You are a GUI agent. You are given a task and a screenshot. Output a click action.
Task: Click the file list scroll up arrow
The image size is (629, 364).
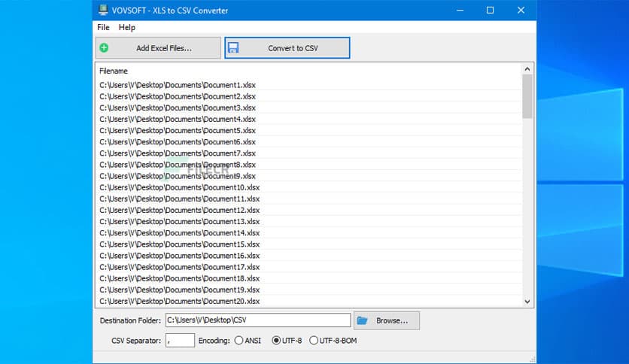point(527,69)
